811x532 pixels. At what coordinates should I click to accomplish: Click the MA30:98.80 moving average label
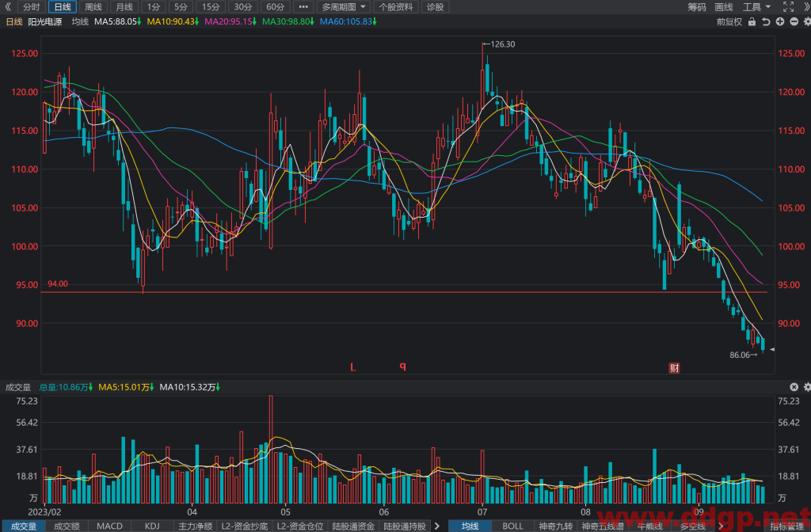point(288,21)
